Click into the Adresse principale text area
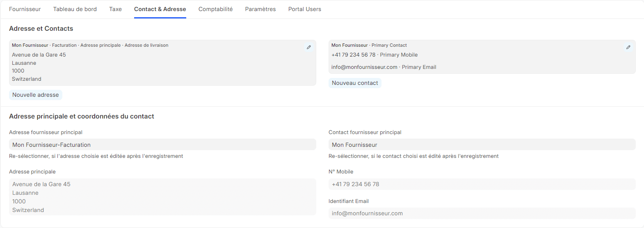Screen dimensions: 644x228 pyautogui.click(x=162, y=197)
